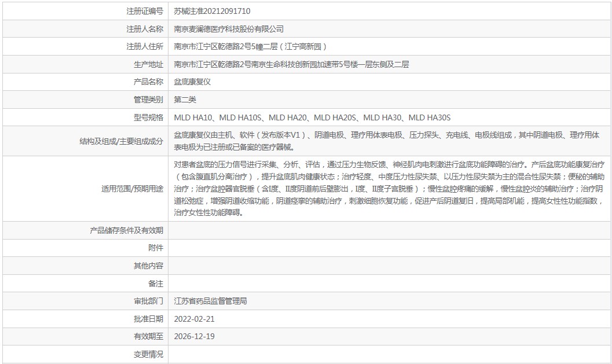
Task: Select the label 注册证编号
Action: coord(144,11)
